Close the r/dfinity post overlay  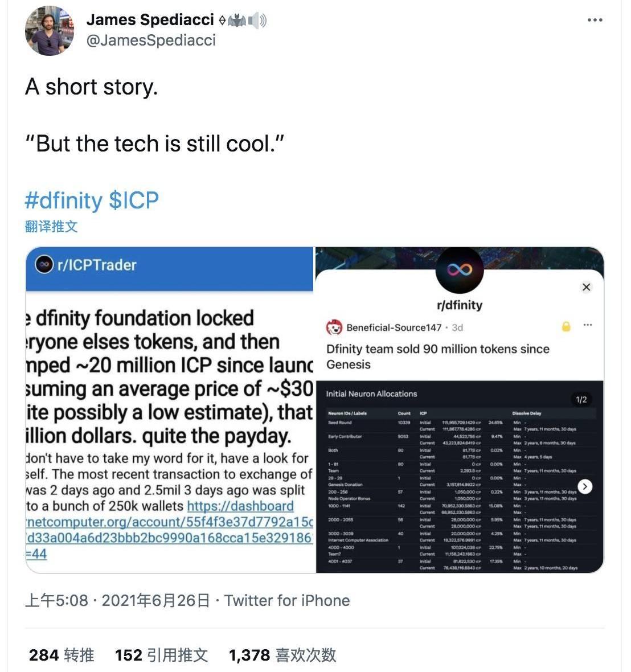point(587,287)
